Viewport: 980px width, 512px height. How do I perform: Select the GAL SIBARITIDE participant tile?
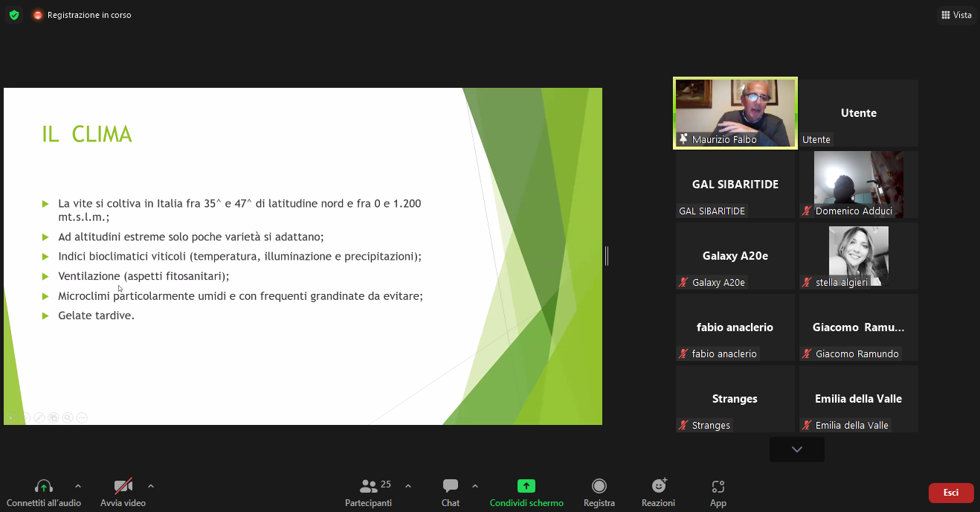[735, 184]
